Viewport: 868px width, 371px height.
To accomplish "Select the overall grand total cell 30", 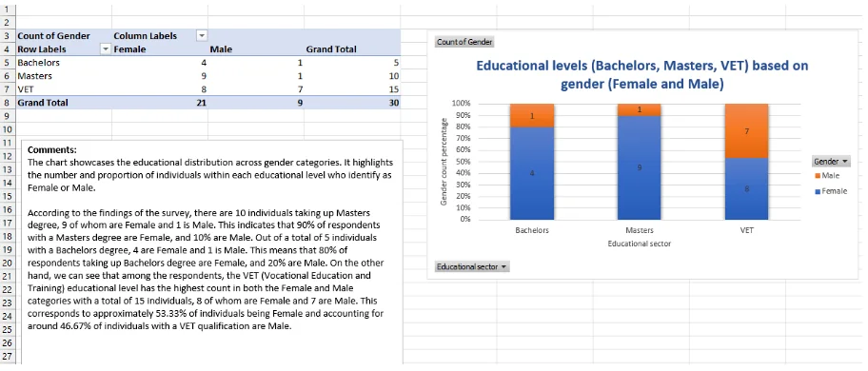I will [x=352, y=103].
